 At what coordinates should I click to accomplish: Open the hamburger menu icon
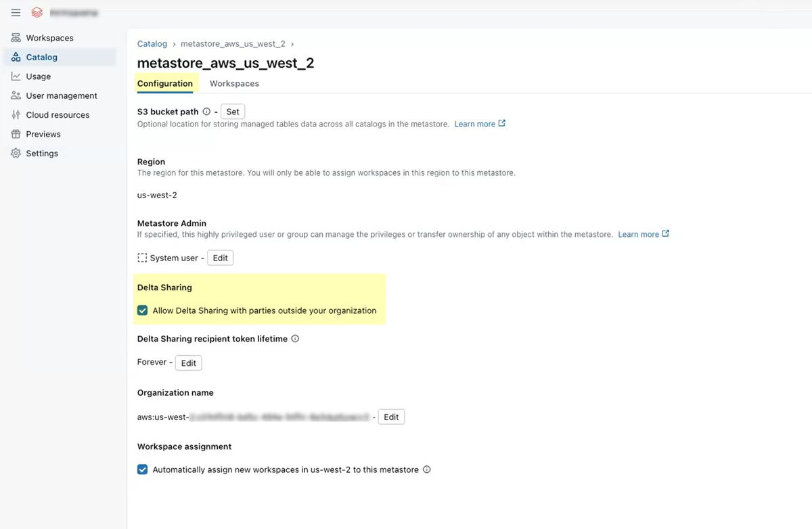[16, 13]
